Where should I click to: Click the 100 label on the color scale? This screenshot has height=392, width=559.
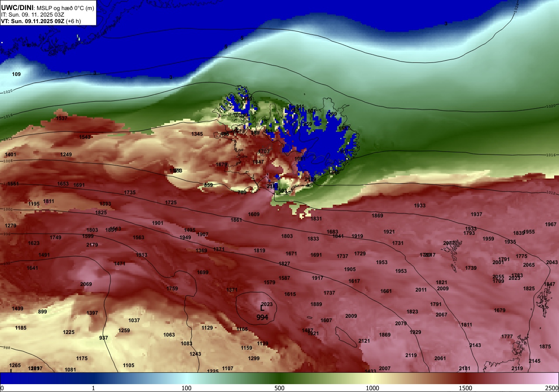pyautogui.click(x=186, y=388)
